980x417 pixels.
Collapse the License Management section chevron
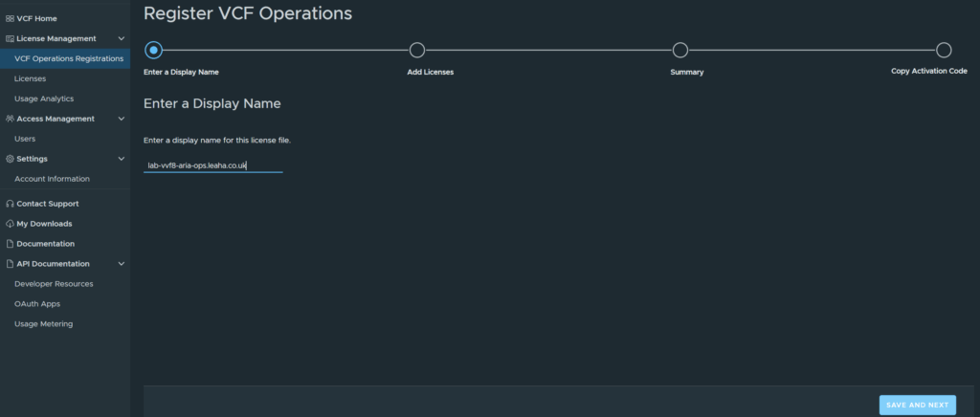(x=122, y=38)
